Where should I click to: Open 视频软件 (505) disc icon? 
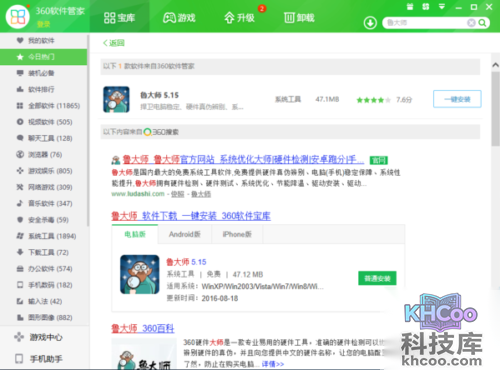[x=20, y=122]
